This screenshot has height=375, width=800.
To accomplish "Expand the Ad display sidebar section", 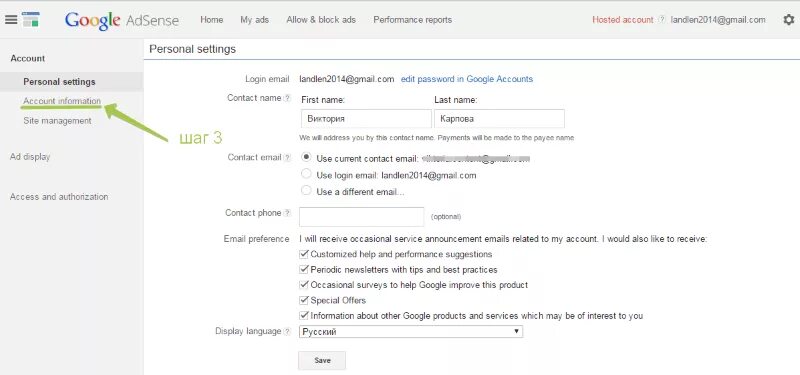I will coord(30,157).
